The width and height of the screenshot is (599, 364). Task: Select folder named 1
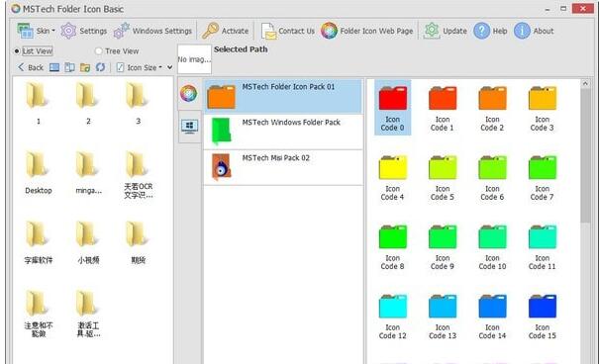(x=39, y=104)
